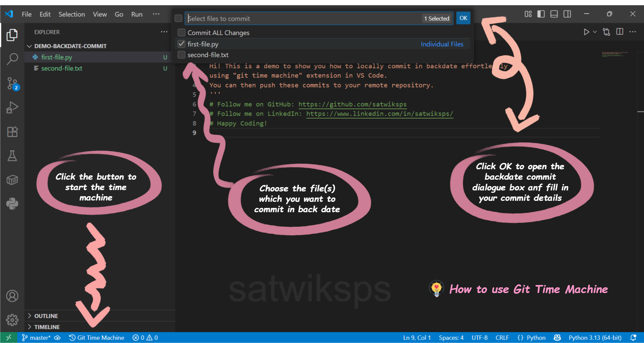
Task: Open the container/box view in activity bar
Action: pyautogui.click(x=12, y=180)
